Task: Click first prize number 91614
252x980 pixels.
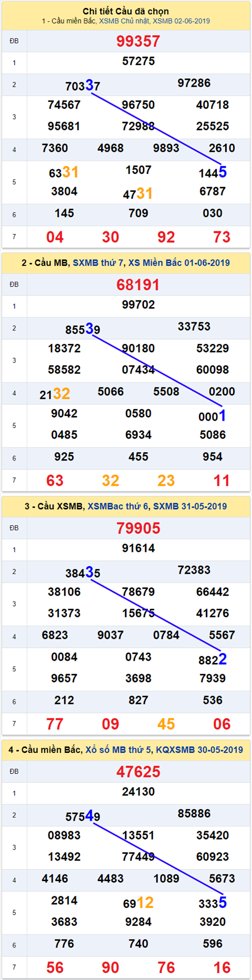Action: [x=139, y=548]
